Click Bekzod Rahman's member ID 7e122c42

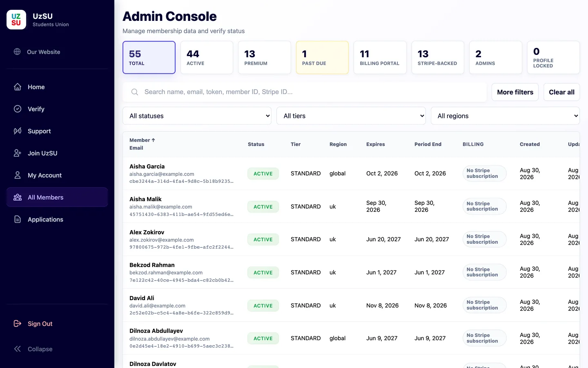point(181,280)
